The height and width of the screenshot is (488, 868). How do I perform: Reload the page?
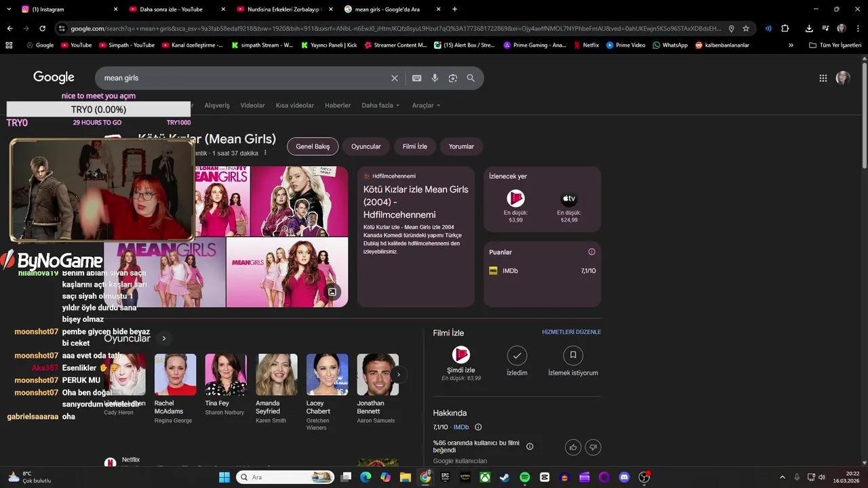click(x=42, y=28)
